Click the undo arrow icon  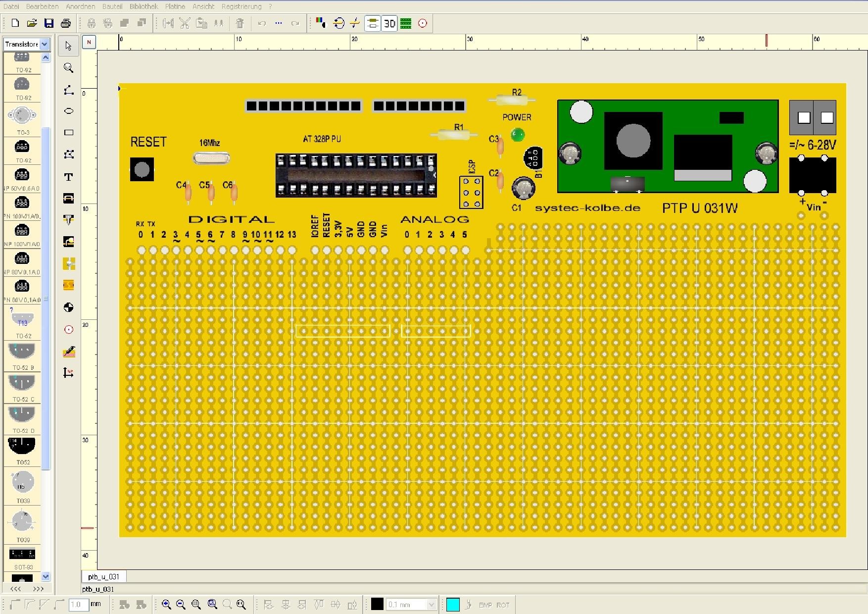[x=261, y=23]
